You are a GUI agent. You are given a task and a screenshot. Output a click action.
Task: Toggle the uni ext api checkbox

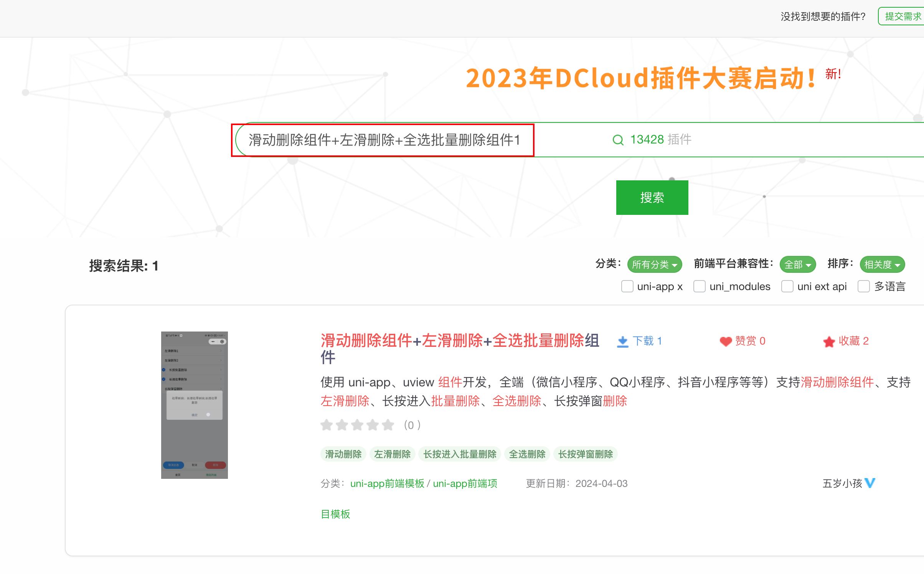coord(787,287)
